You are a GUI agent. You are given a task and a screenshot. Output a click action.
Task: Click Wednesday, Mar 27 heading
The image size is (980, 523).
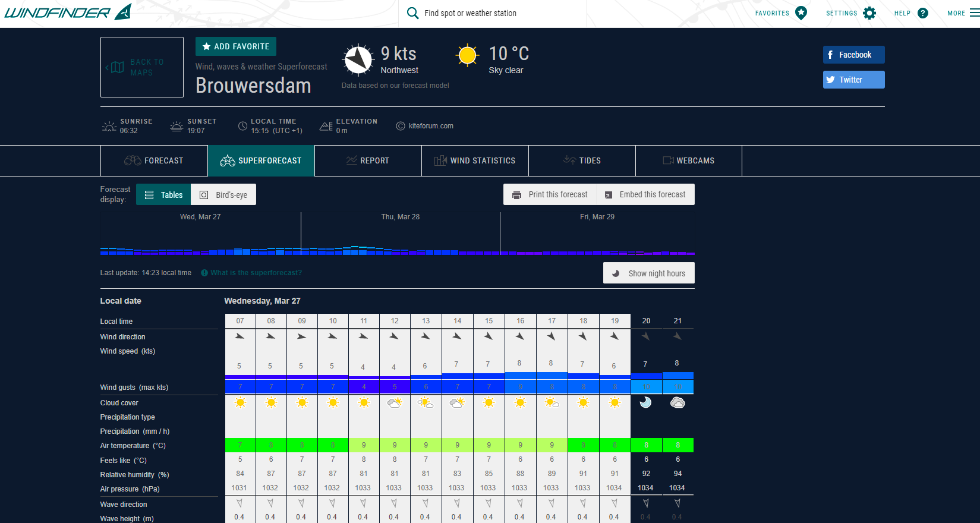tap(262, 301)
